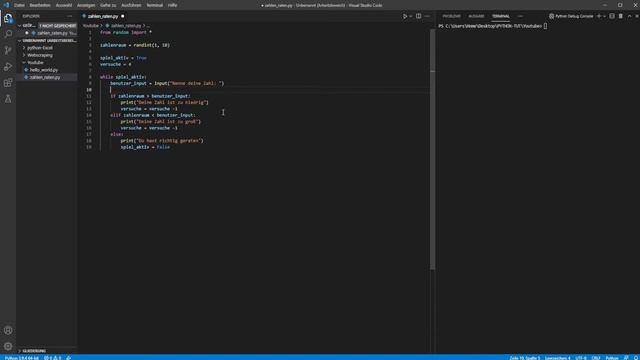Open the Auswahl menu
640x360 pixels.
click(64, 5)
